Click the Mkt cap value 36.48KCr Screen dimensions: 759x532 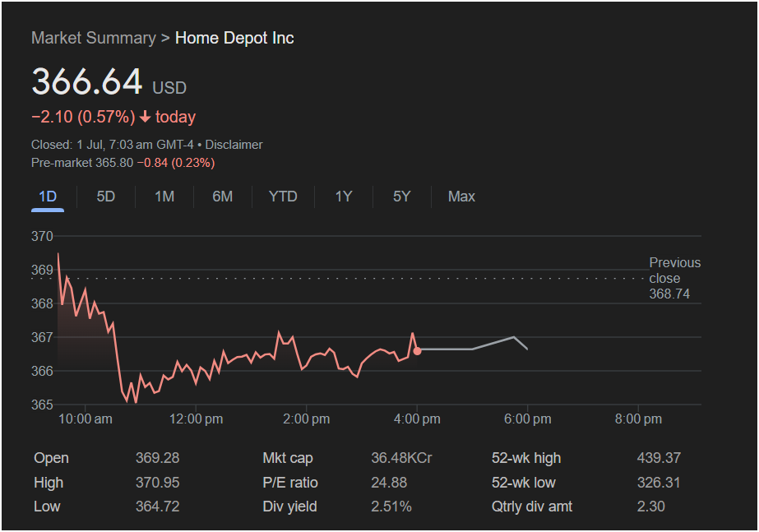401,458
